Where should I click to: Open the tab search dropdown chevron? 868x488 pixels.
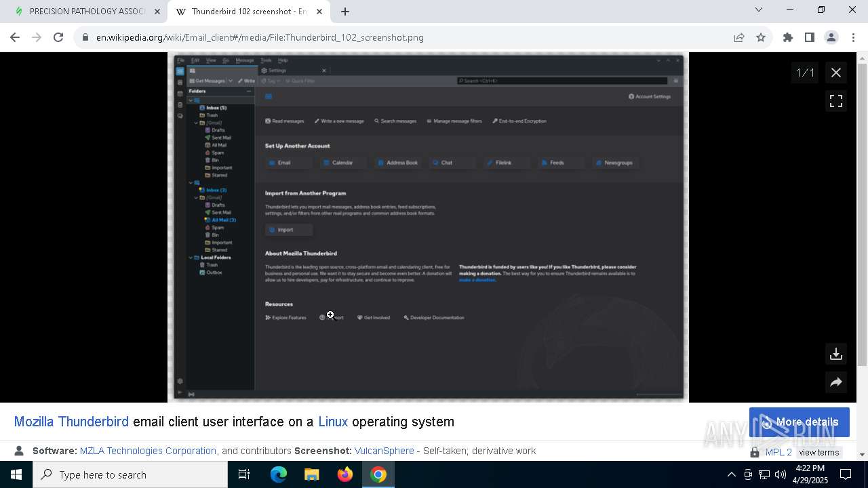pyautogui.click(x=759, y=10)
